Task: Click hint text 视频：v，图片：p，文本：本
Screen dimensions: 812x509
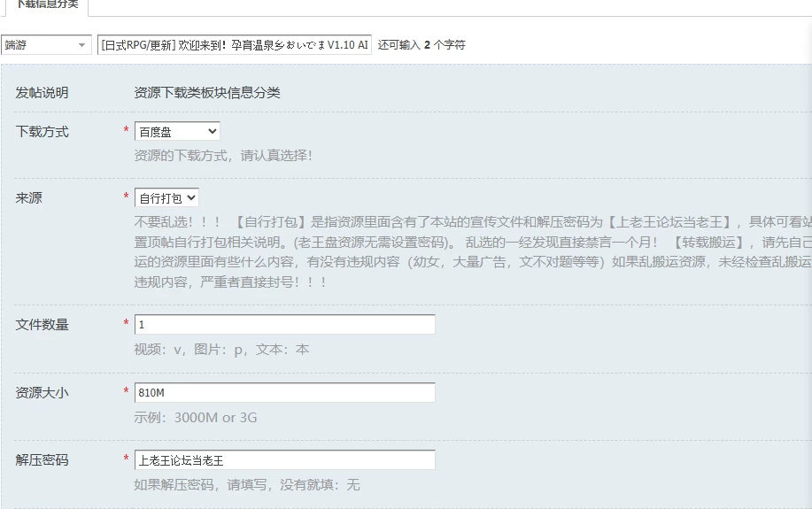Action: 221,350
